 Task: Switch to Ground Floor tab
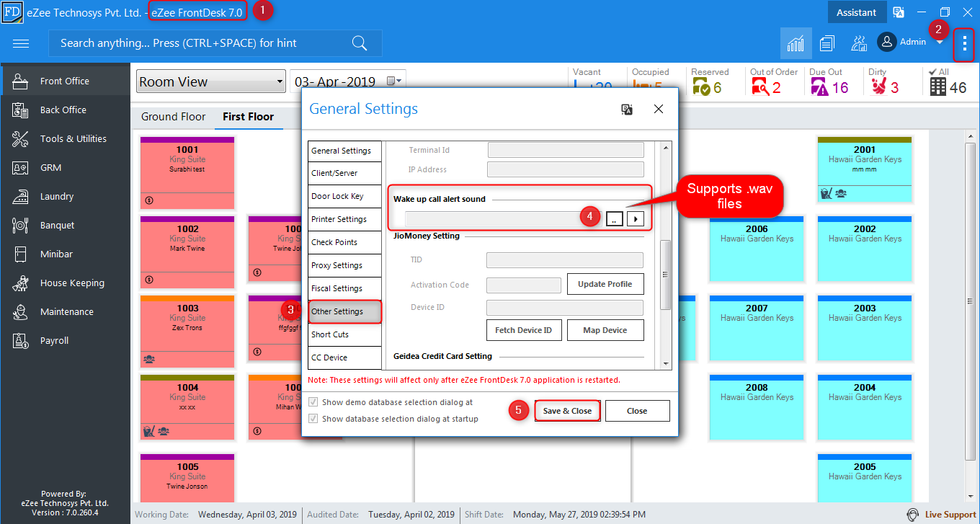point(173,116)
